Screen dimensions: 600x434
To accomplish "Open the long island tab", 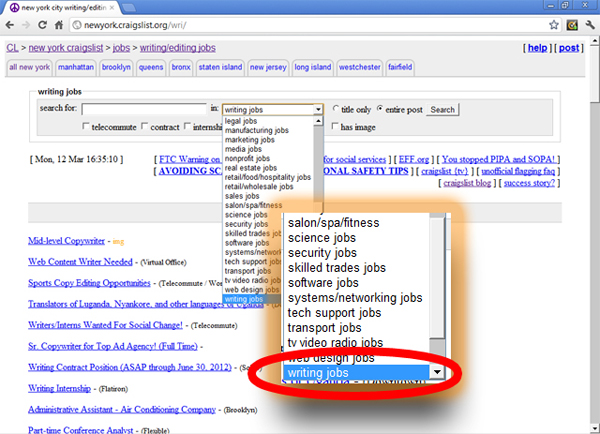I will click(x=313, y=67).
